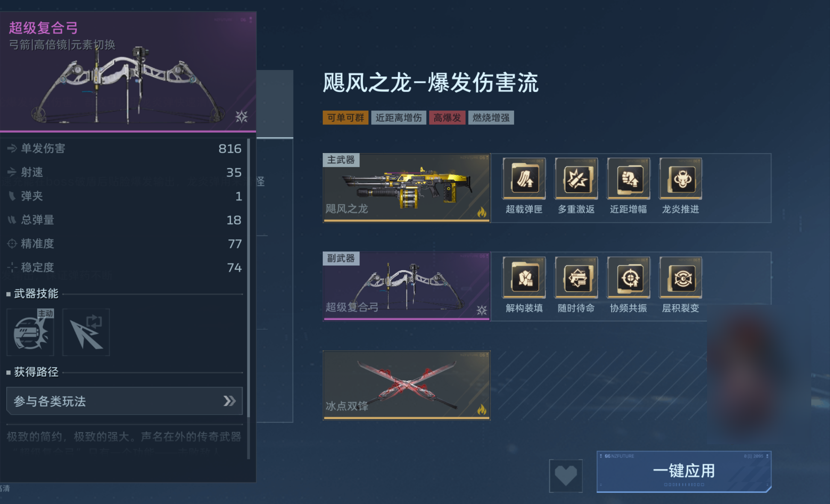
Task: Click the 近距增幅 skill icon
Action: (x=628, y=178)
